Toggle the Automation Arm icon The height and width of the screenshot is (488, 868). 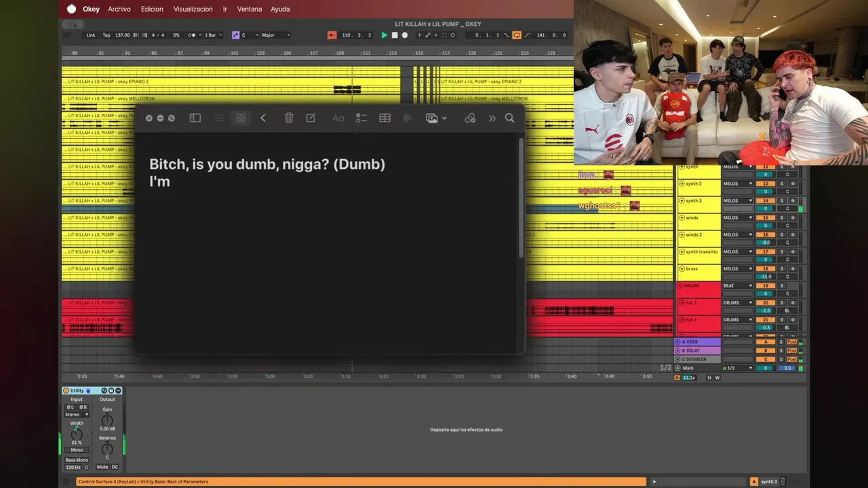[427, 35]
